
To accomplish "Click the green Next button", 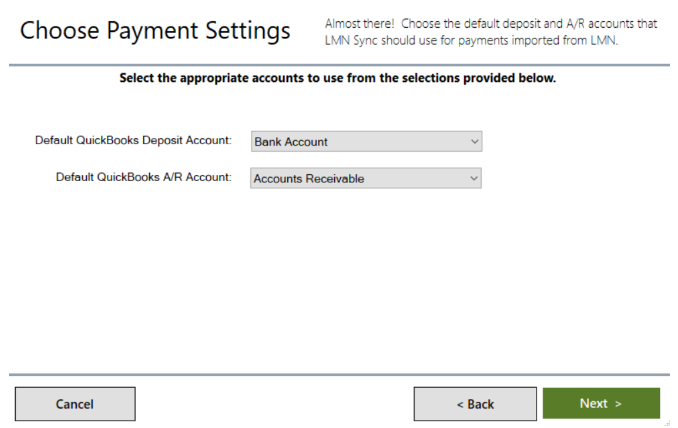I will coord(601,403).
